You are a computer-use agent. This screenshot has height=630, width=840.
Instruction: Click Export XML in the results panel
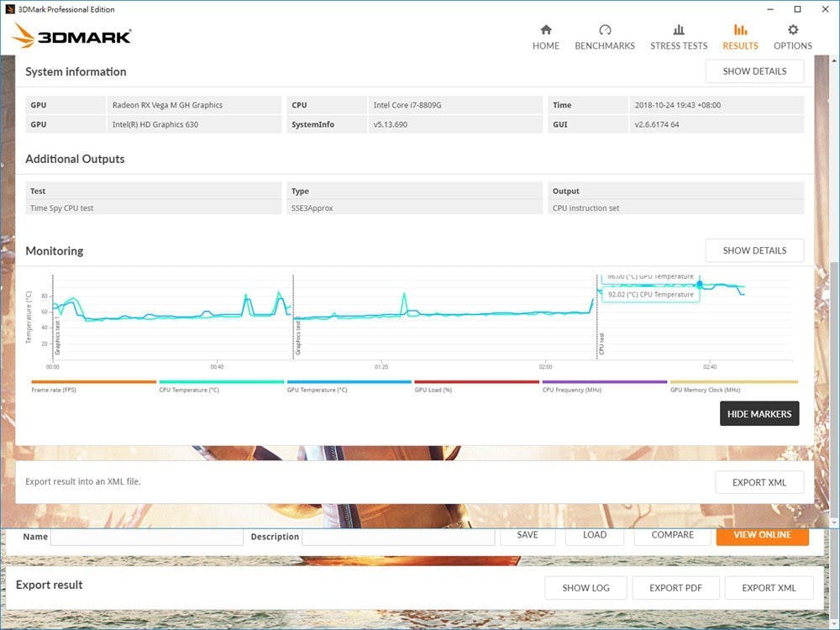coord(759,482)
